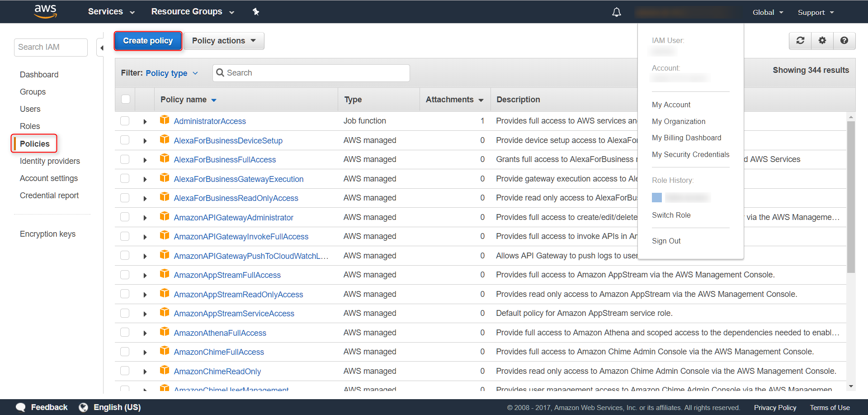This screenshot has height=415, width=868.
Task: Sign Out from the account menu
Action: [x=666, y=241]
